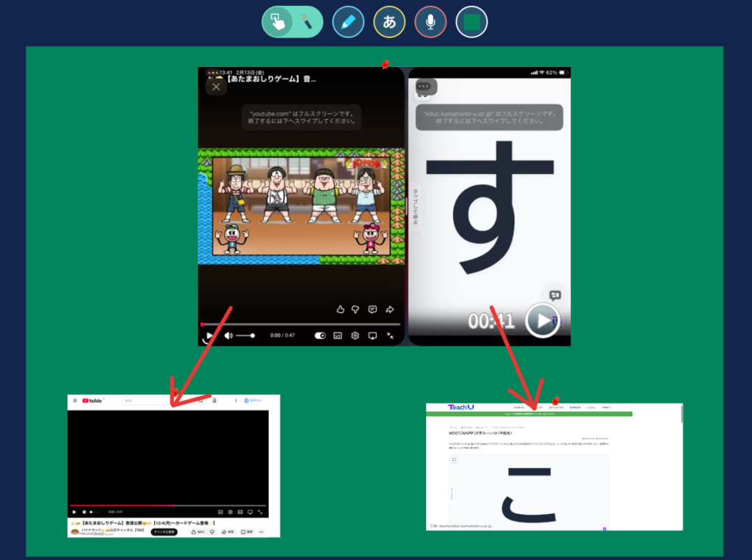
Task: Click the タップして停止 vertical tab
Action: click(x=416, y=208)
